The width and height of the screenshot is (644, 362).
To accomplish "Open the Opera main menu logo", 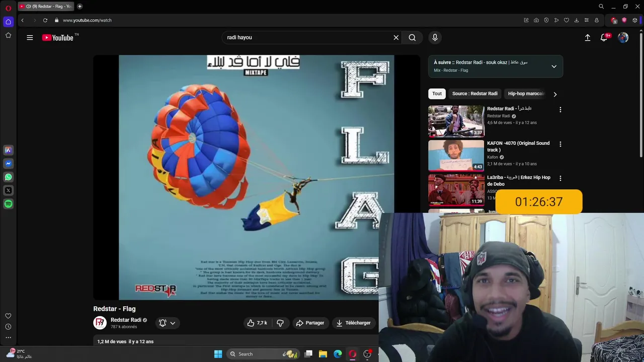I will (x=8, y=8).
